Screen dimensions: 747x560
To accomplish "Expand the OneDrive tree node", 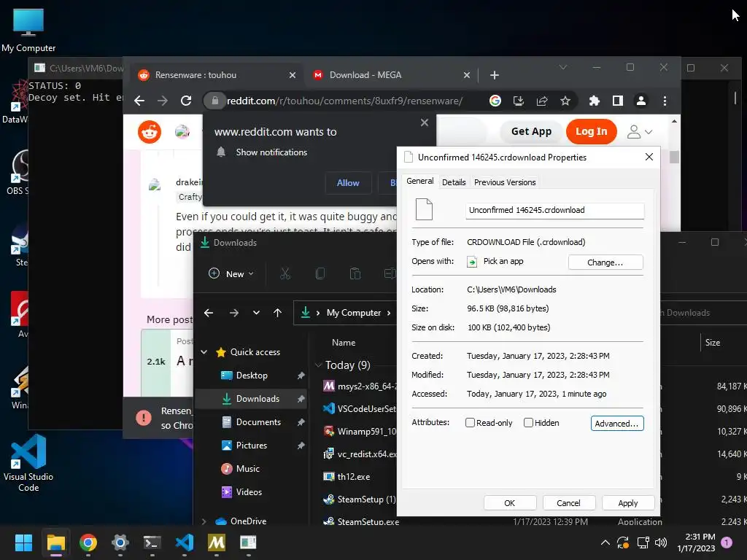I will (x=204, y=521).
